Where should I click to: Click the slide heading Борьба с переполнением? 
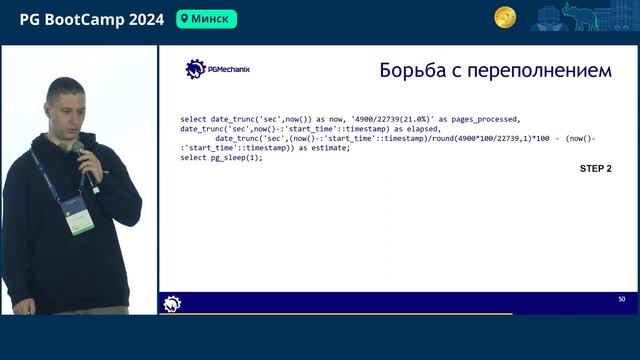pos(496,70)
